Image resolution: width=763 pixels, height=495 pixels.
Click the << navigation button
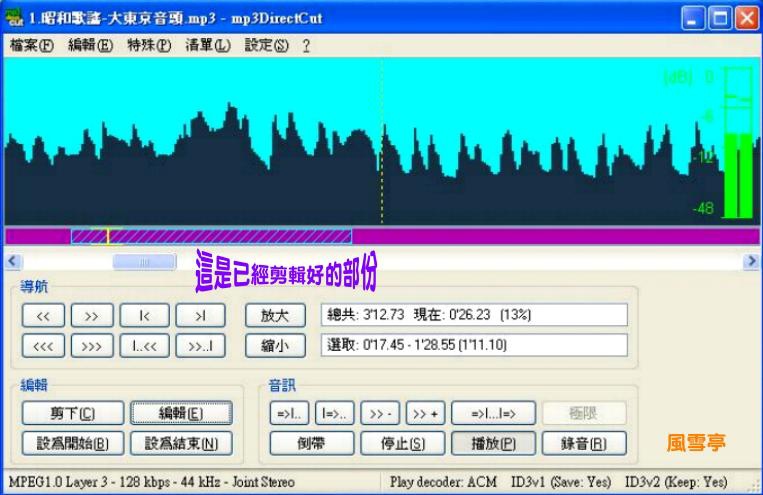pyautogui.click(x=43, y=316)
